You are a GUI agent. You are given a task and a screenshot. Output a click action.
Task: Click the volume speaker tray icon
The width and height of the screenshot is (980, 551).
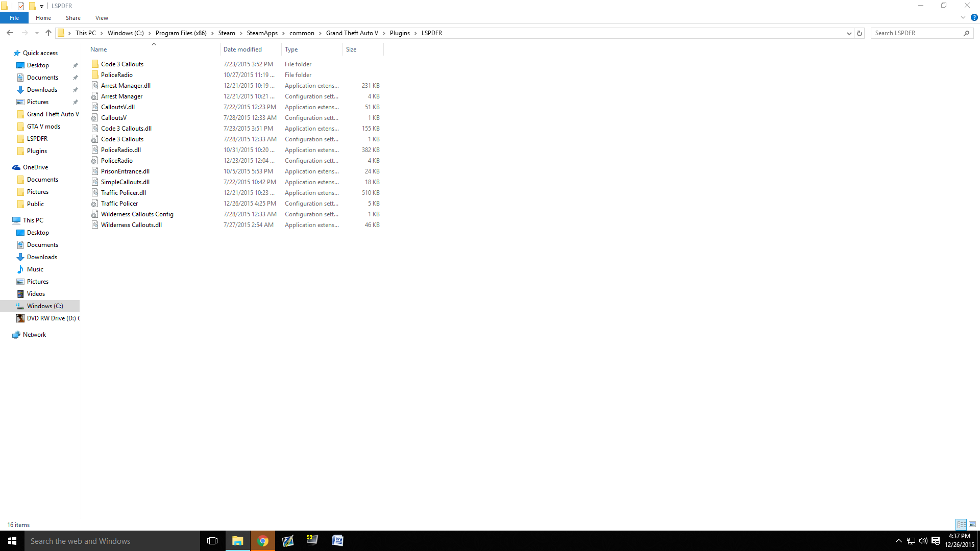pos(923,541)
